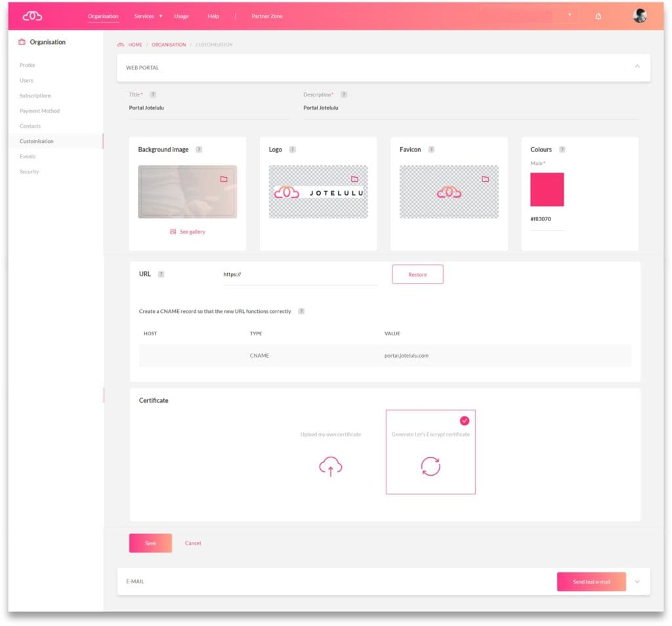Go to Security in sidebar
672x626 pixels.
(x=30, y=171)
